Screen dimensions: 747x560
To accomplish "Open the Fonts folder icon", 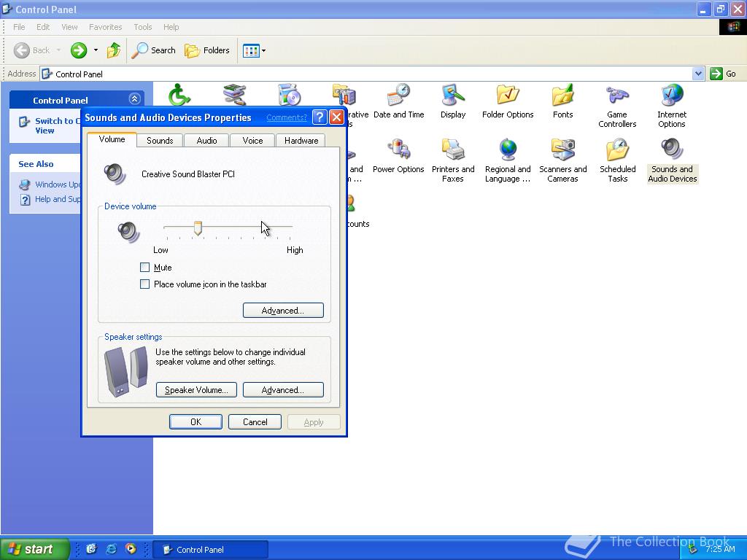I will pos(562,101).
